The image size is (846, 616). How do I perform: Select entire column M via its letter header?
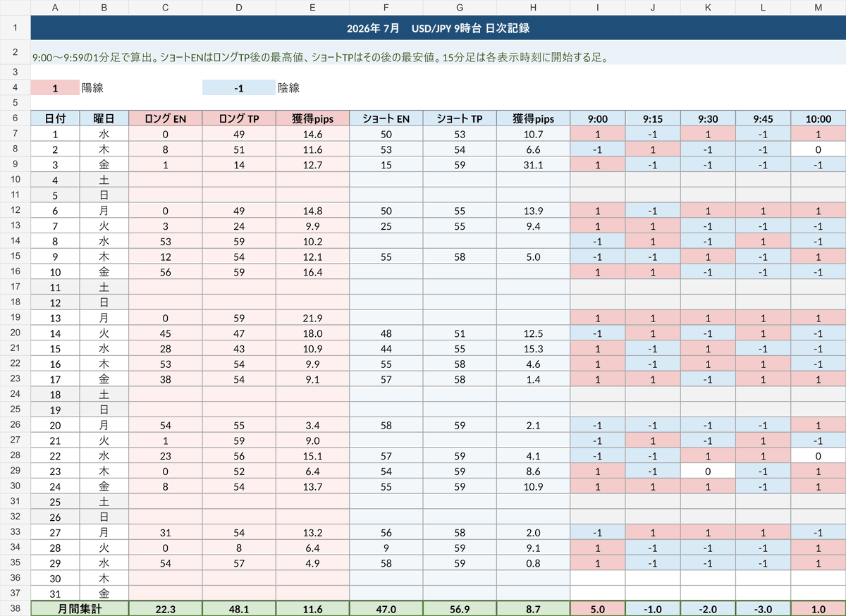click(x=819, y=8)
